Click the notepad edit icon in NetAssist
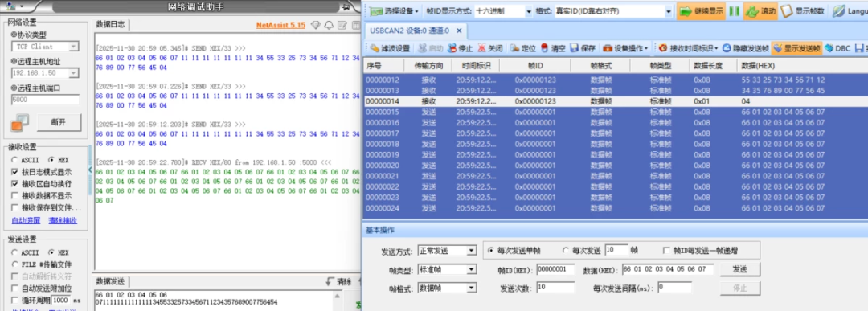The width and height of the screenshot is (868, 311). tap(342, 26)
